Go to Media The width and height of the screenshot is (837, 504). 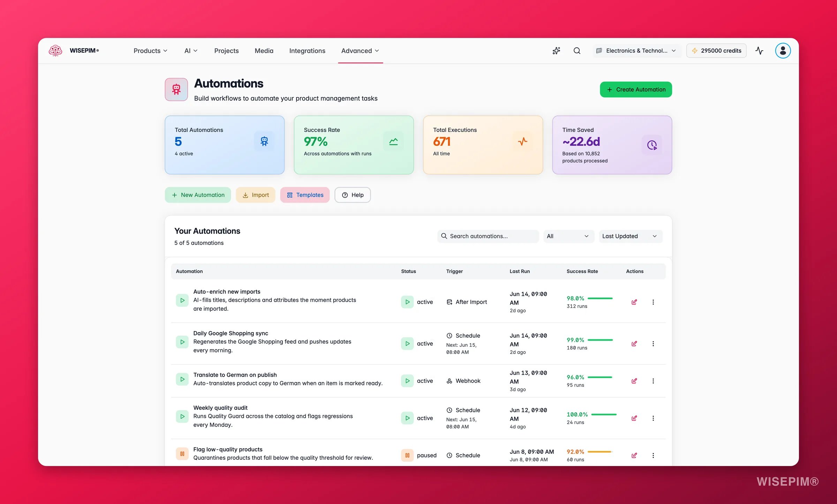click(264, 51)
